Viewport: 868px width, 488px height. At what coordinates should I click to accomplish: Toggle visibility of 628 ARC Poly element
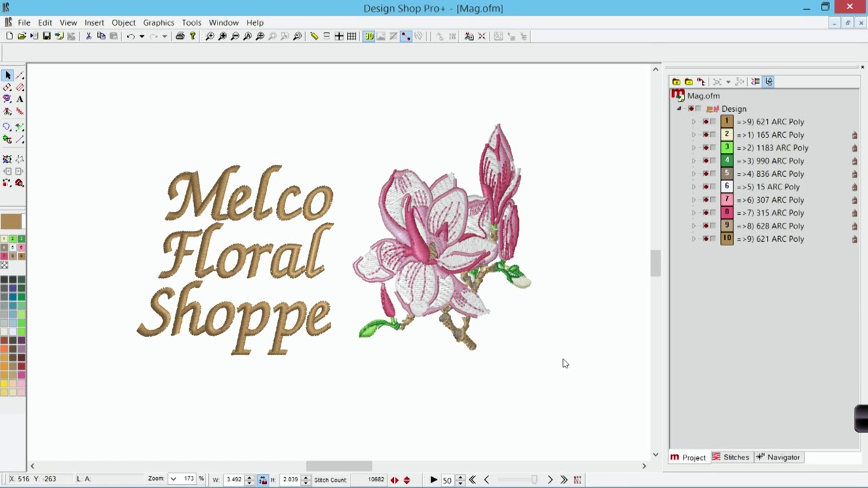coord(706,226)
